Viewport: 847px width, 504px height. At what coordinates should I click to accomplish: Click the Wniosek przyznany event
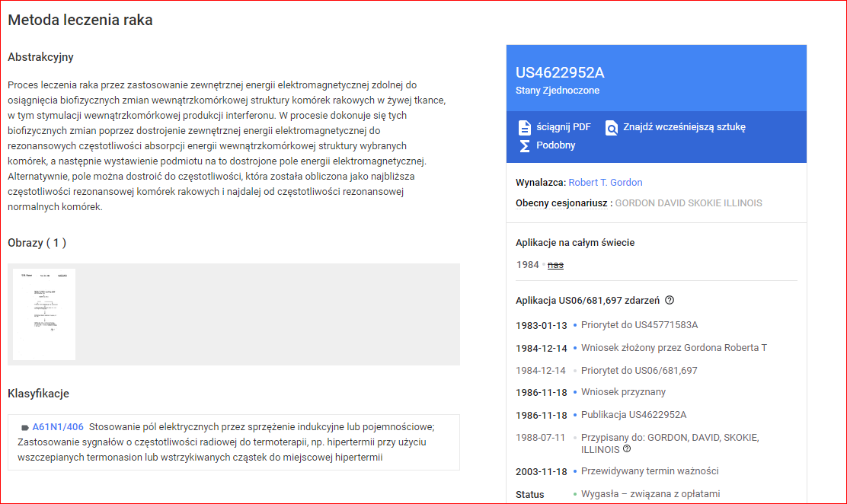coord(623,392)
